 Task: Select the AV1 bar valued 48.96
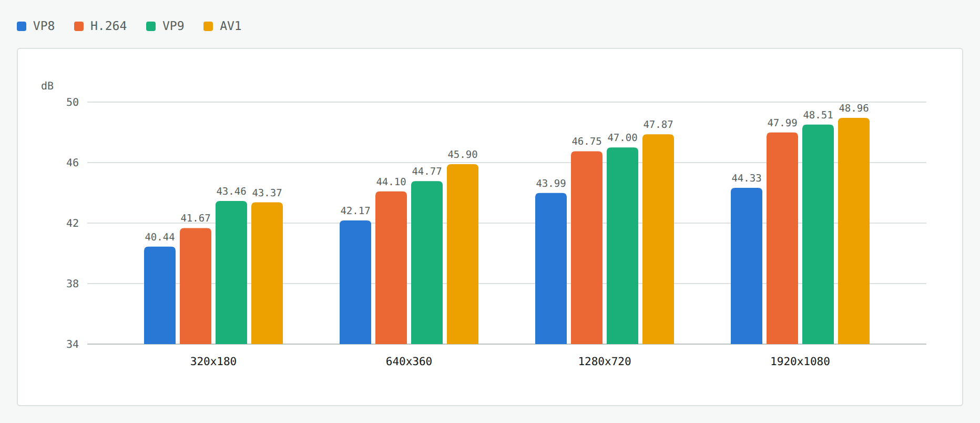tap(854, 231)
